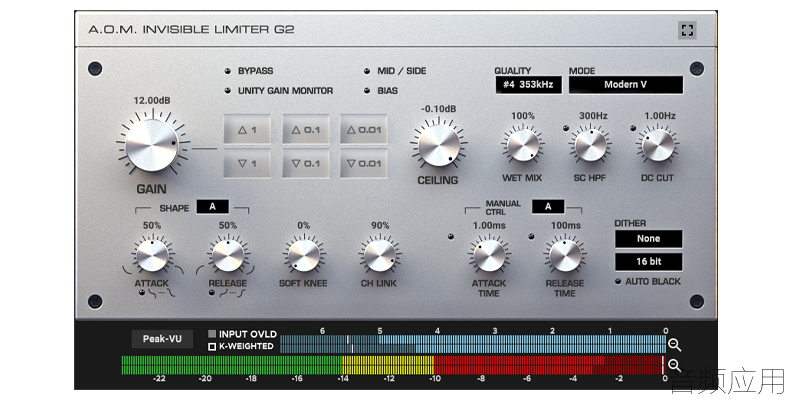Click the SOFT KNEE knob
Image resolution: width=792 pixels, height=400 pixels.
tap(304, 256)
